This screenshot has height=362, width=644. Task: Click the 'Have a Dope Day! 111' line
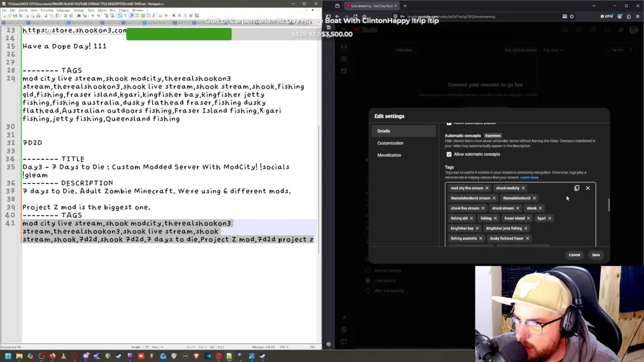64,46
